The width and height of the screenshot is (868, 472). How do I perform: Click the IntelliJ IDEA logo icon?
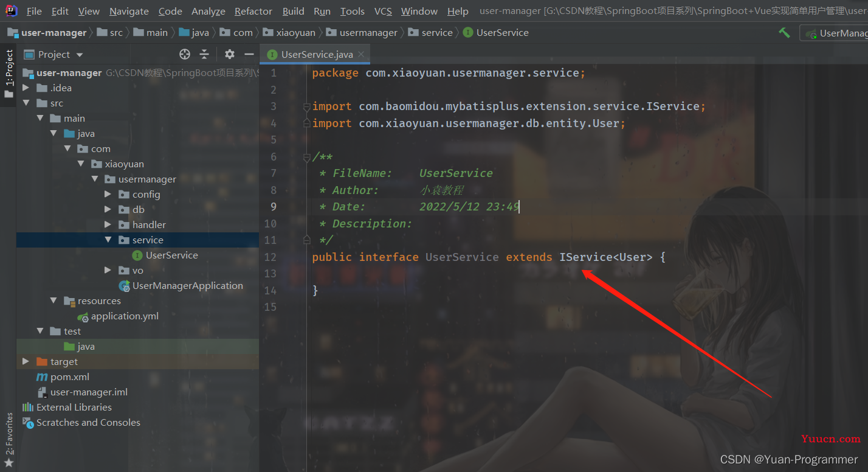(12, 11)
